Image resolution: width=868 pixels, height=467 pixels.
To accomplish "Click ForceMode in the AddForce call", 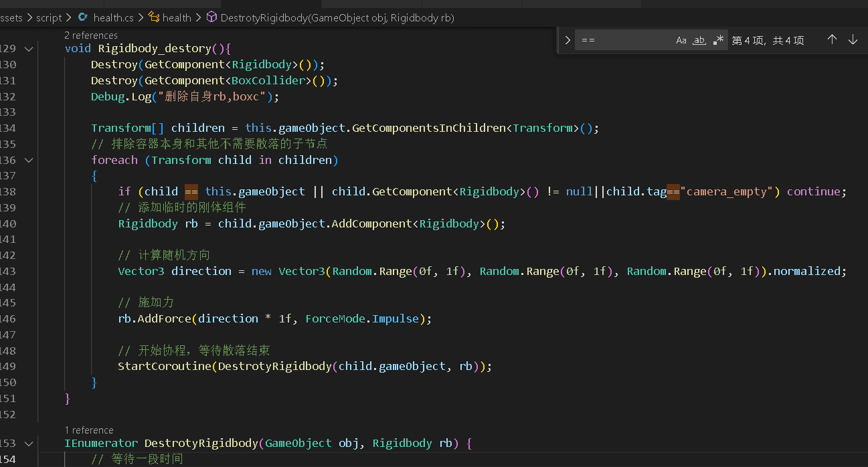I will [335, 318].
